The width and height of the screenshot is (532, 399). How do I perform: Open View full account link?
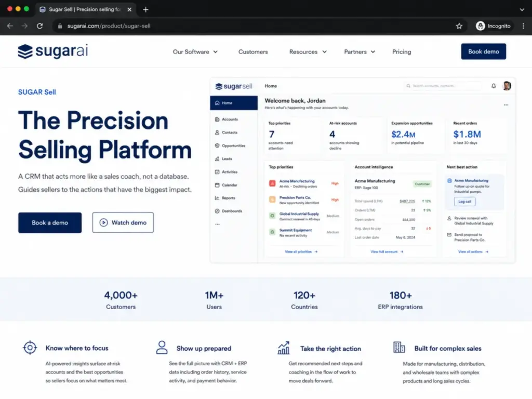[x=387, y=252]
